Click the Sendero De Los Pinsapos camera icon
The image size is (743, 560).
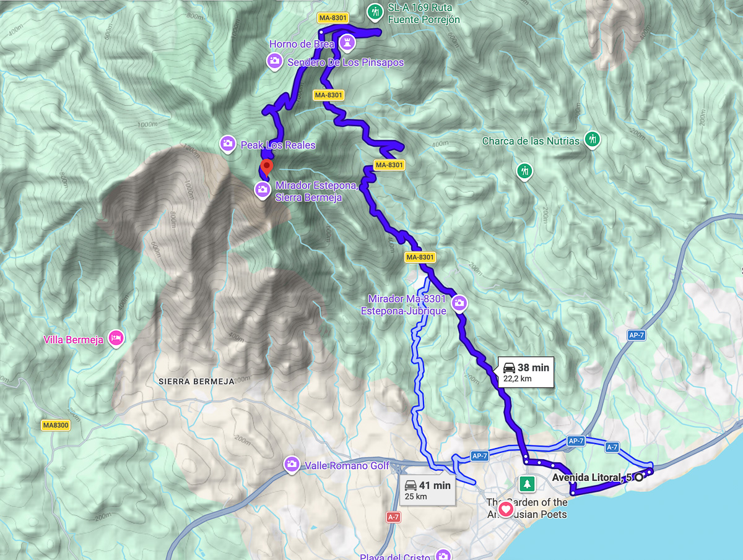coord(274,62)
